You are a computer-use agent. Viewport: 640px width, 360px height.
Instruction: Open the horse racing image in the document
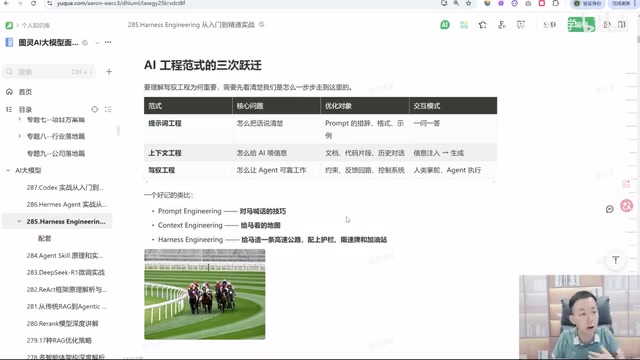tap(204, 294)
